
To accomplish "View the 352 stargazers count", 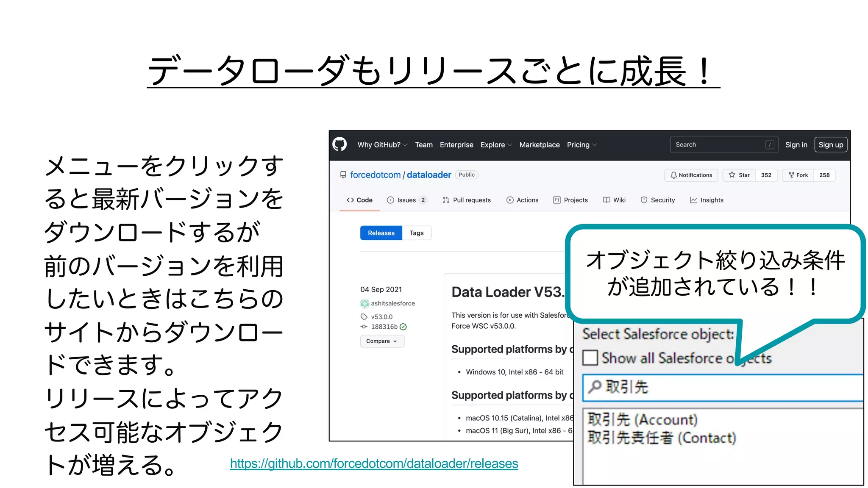I will click(766, 175).
